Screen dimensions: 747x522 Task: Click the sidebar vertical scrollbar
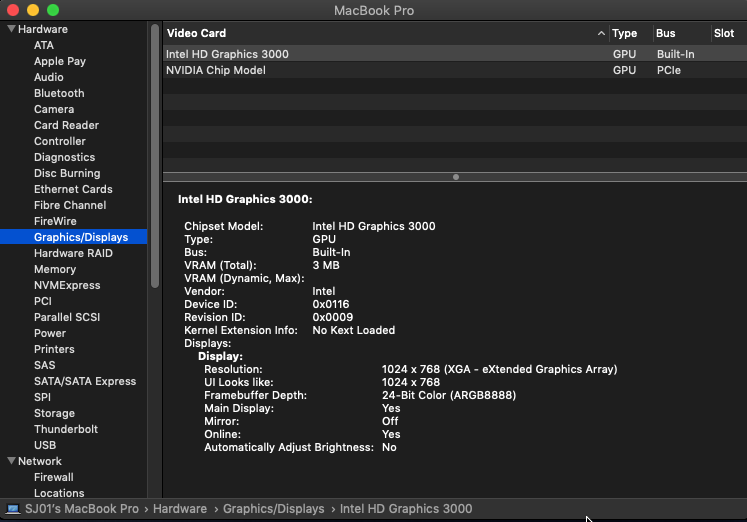click(155, 156)
